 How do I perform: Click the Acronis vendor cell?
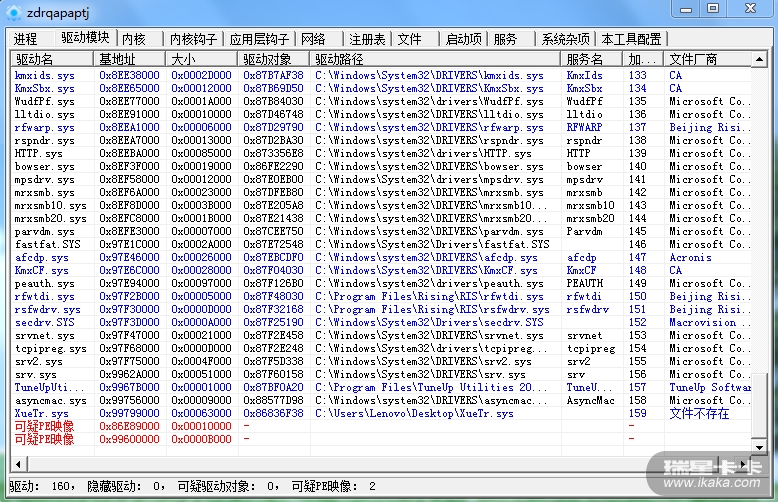[690, 257]
